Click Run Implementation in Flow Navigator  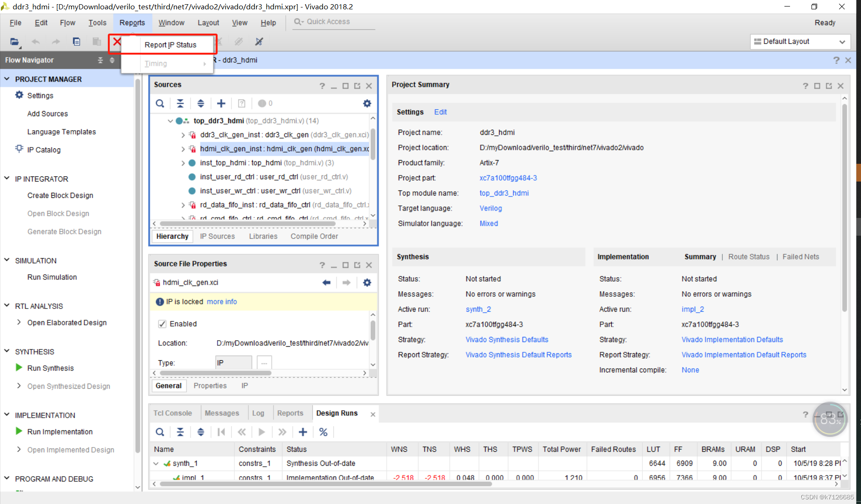tap(60, 432)
